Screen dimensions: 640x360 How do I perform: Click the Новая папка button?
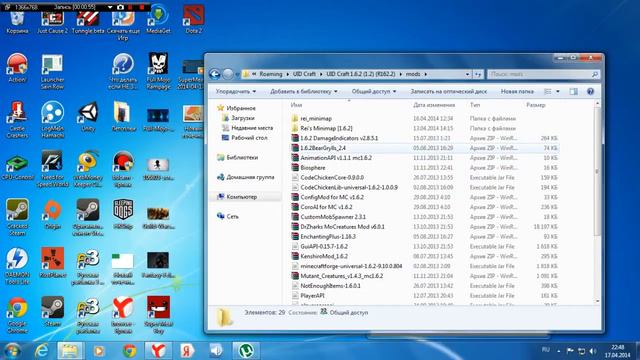click(x=517, y=91)
